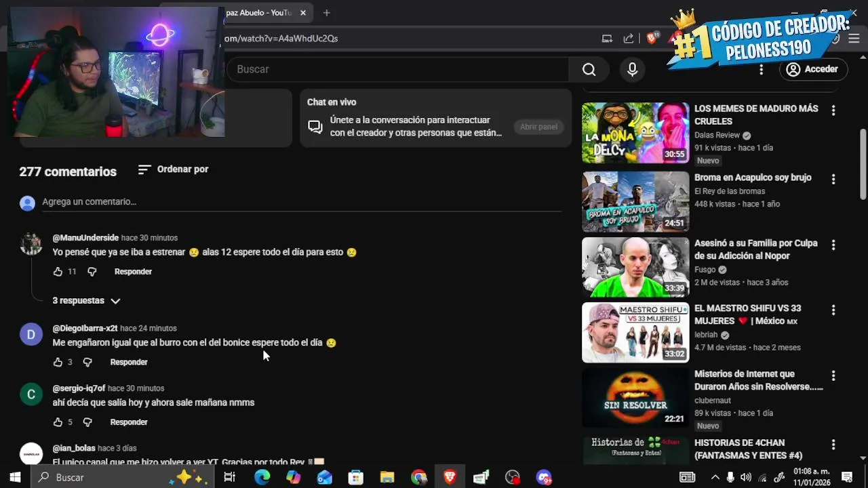This screenshot has width=868, height=488.
Task: Click the YouTube search magnifier button
Action: pos(589,69)
